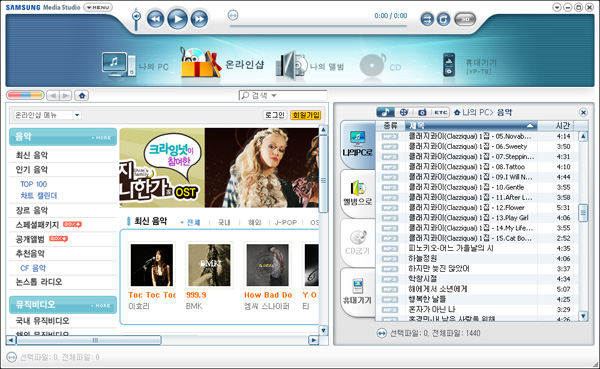This screenshot has width=600, height=369.
Task: Click the OST promotional banner
Action: [219, 168]
